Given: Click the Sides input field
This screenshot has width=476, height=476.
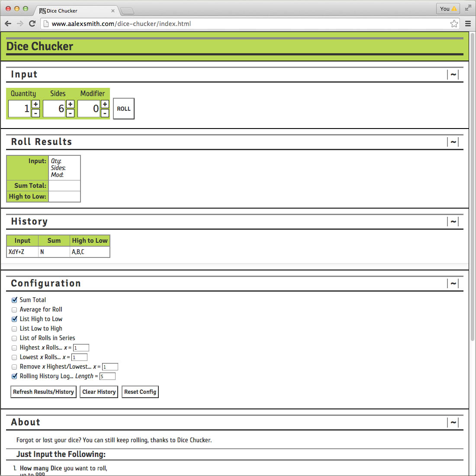Looking at the screenshot, I should click(54, 109).
